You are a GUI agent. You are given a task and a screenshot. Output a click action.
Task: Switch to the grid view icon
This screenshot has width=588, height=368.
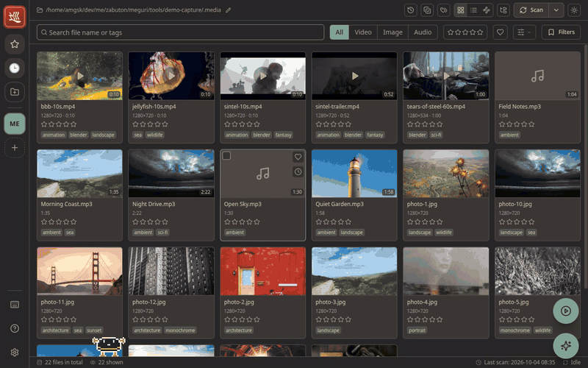tap(461, 10)
